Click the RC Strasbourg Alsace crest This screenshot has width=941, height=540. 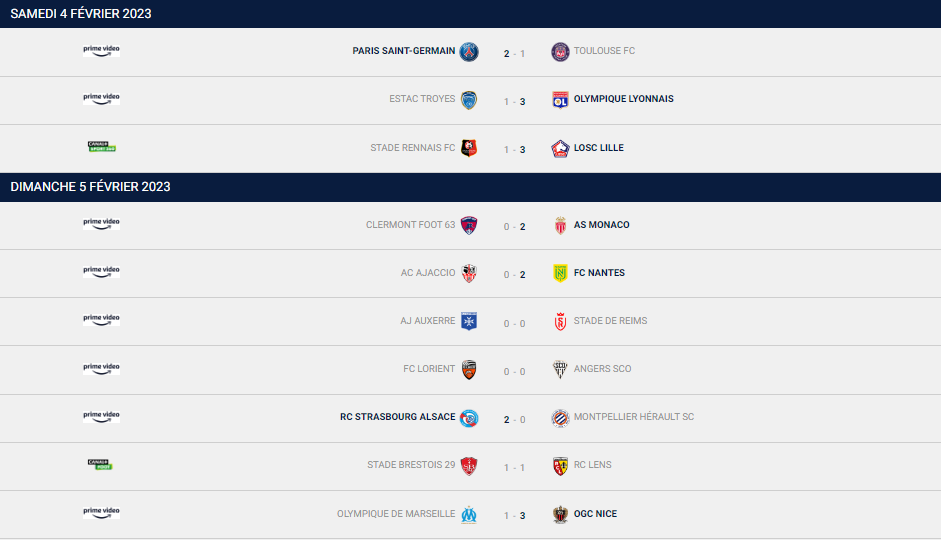tap(469, 418)
